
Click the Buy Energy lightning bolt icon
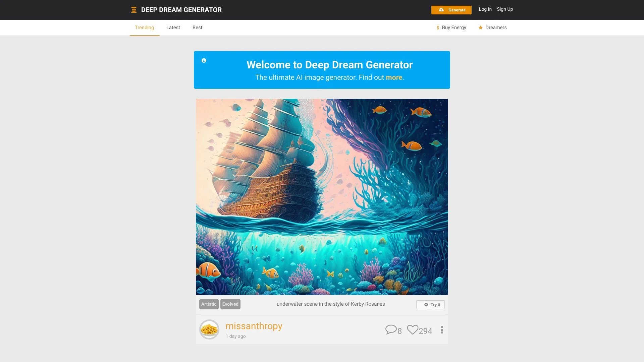437,27
